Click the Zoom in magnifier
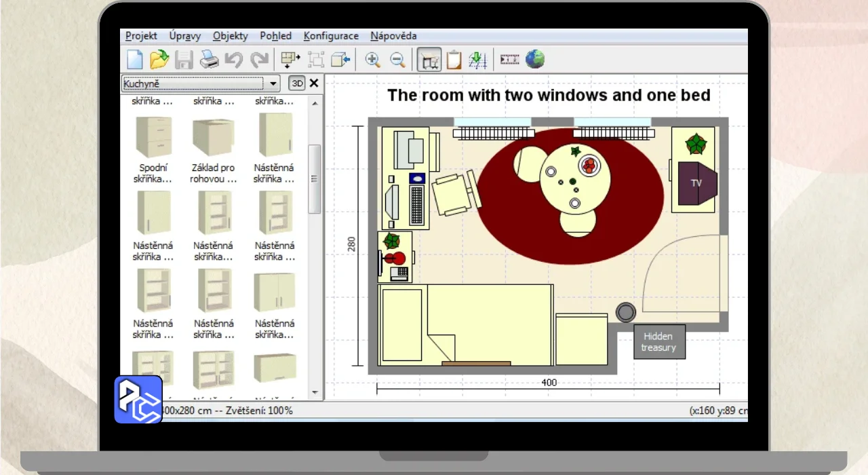Image resolution: width=868 pixels, height=475 pixels. (372, 60)
